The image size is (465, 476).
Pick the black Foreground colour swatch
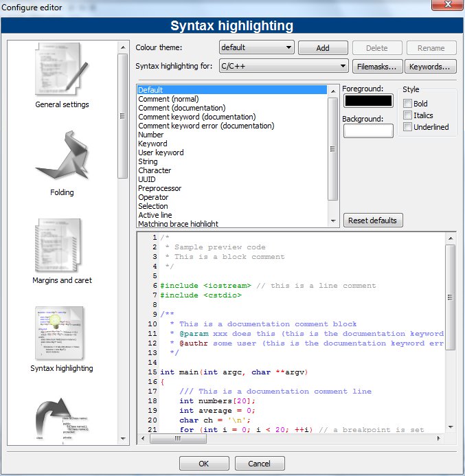[368, 101]
